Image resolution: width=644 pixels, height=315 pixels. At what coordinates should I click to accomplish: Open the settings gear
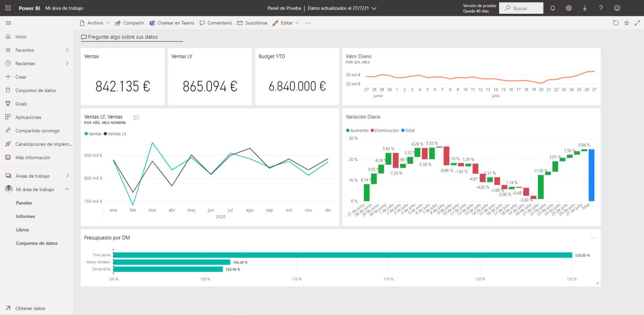569,8
